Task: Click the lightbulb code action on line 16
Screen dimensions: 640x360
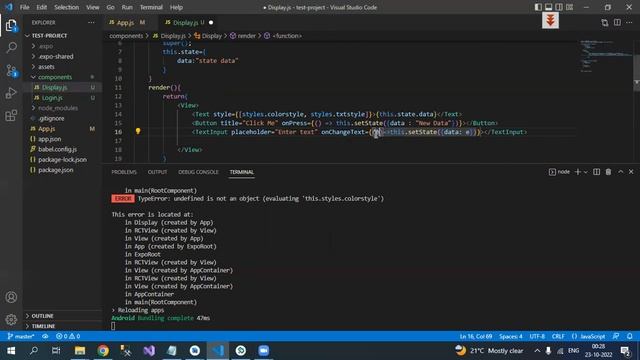Action: coord(138,131)
